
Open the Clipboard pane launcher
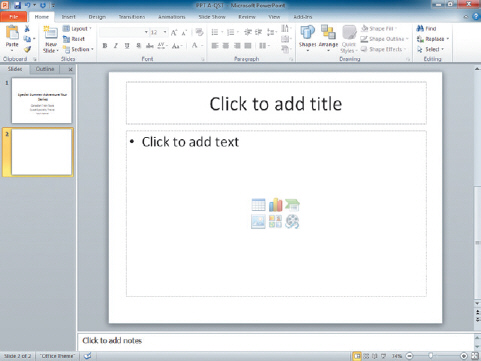[x=35, y=59]
